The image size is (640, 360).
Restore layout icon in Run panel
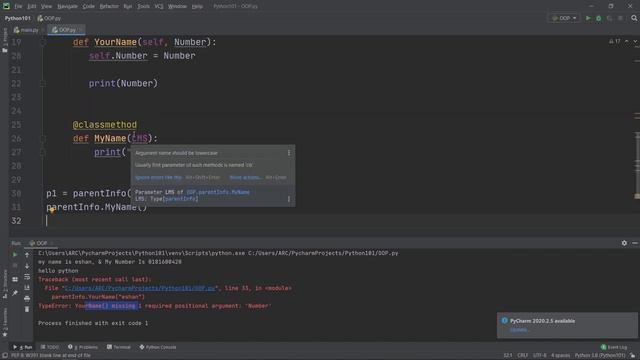coord(15,280)
